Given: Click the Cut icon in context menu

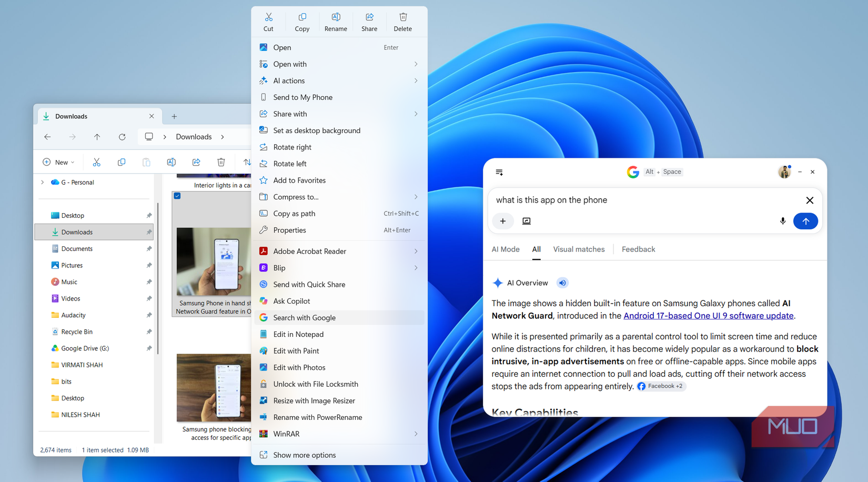Looking at the screenshot, I should 268,17.
